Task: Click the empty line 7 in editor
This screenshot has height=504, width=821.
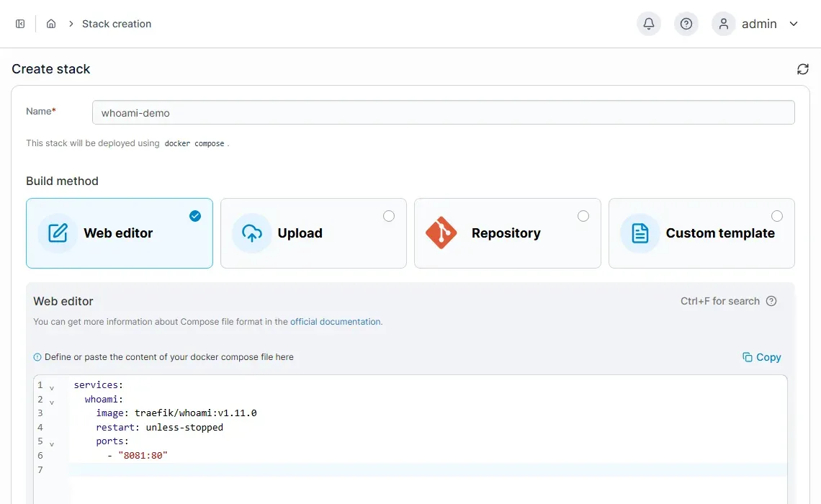Action: pyautogui.click(x=428, y=469)
